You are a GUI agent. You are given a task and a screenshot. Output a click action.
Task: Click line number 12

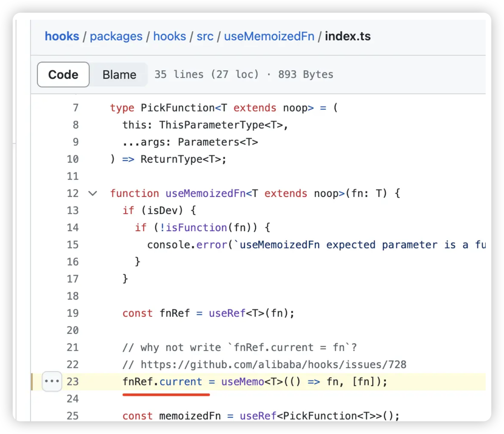click(x=73, y=193)
